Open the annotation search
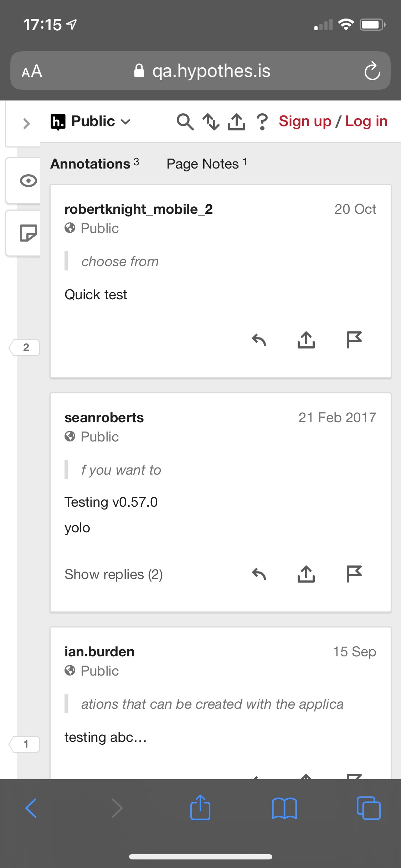 [x=185, y=122]
